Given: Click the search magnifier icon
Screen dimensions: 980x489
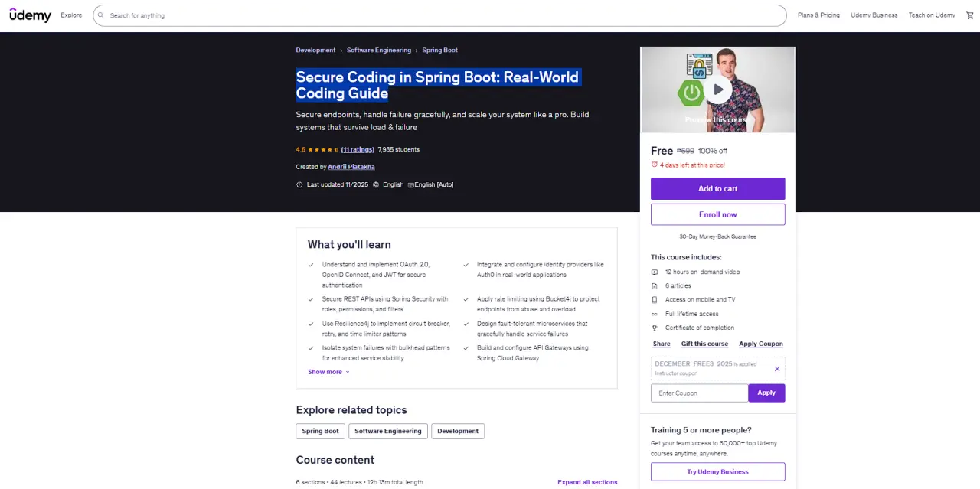Looking at the screenshot, I should tap(101, 15).
